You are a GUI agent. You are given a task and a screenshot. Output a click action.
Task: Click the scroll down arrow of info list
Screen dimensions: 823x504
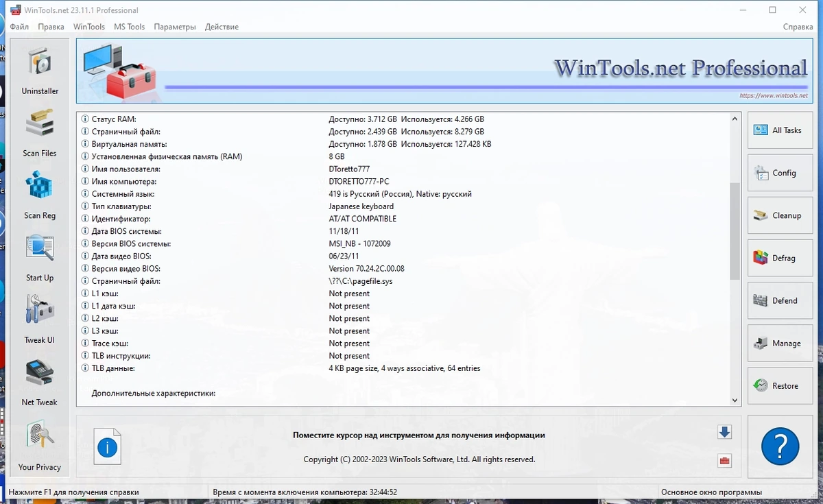click(x=735, y=400)
